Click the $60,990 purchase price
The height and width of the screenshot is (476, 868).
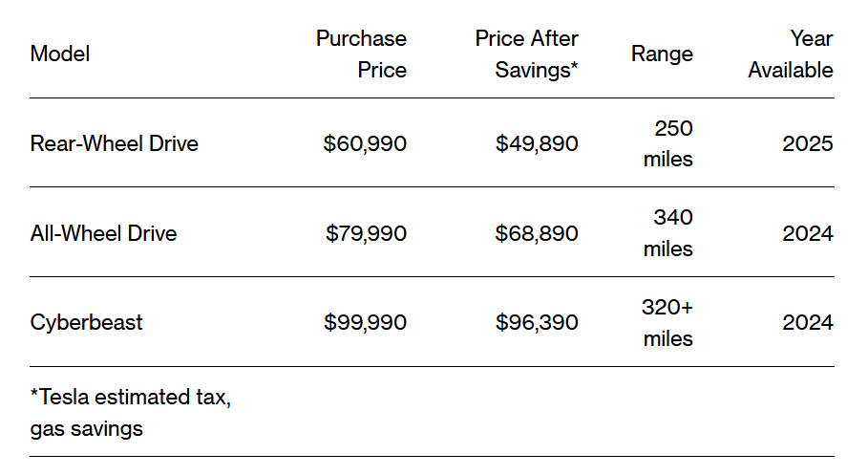(365, 144)
